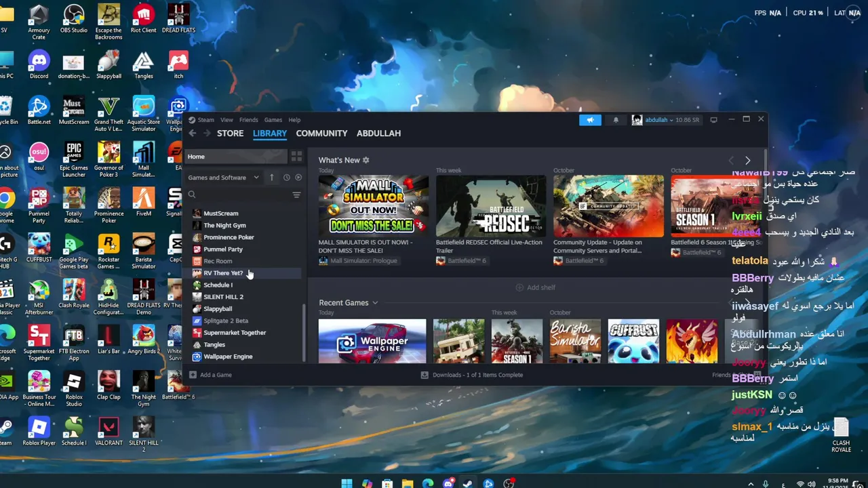Viewport: 868px width, 488px height.
Task: Show hidden system tray icons chevron
Action: (x=751, y=483)
